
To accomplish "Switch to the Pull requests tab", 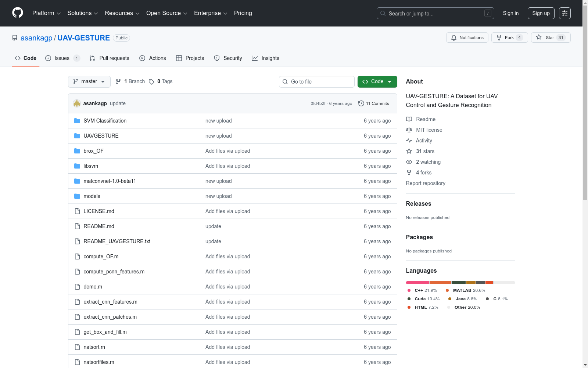I will (110, 58).
